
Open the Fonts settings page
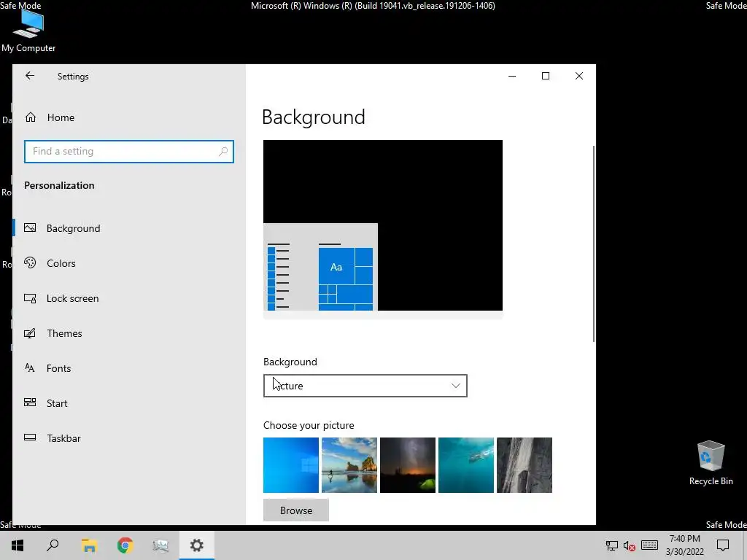(x=128, y=368)
